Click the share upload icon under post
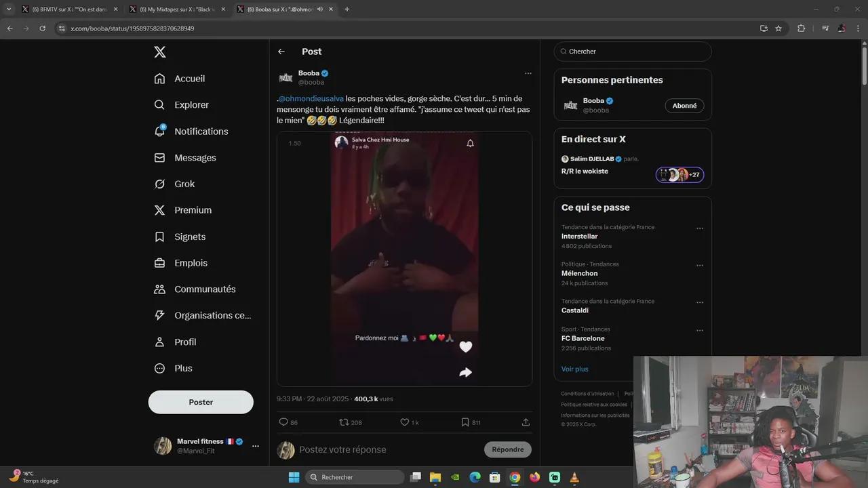Viewport: 868px width, 488px height. tap(526, 422)
